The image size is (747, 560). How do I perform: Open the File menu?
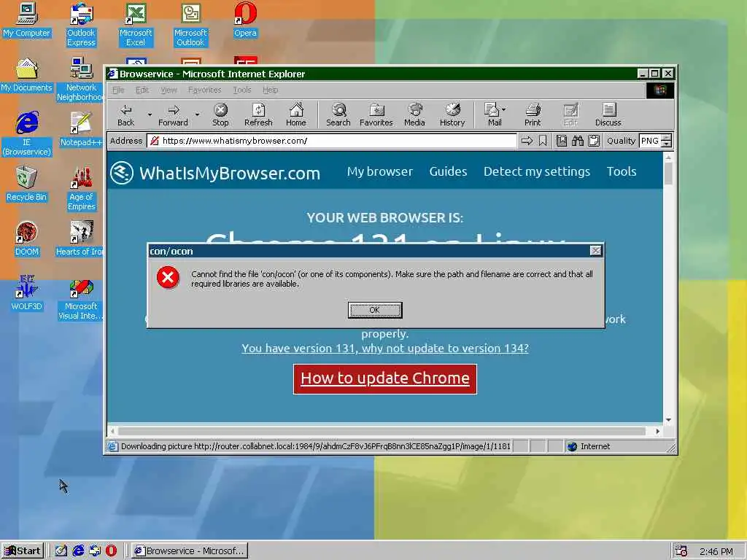click(x=118, y=90)
